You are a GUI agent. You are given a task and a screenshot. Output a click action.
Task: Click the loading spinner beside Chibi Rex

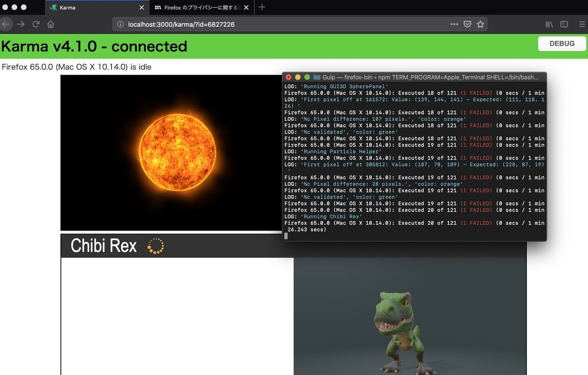[x=156, y=246]
